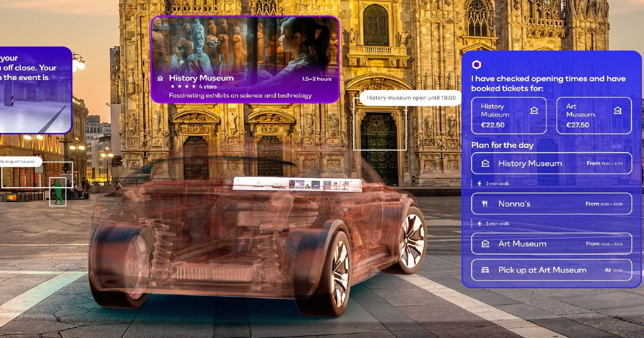This screenshot has height=338, width=644.
Task: Select the fork icon beside Nonna's
Action: (486, 203)
